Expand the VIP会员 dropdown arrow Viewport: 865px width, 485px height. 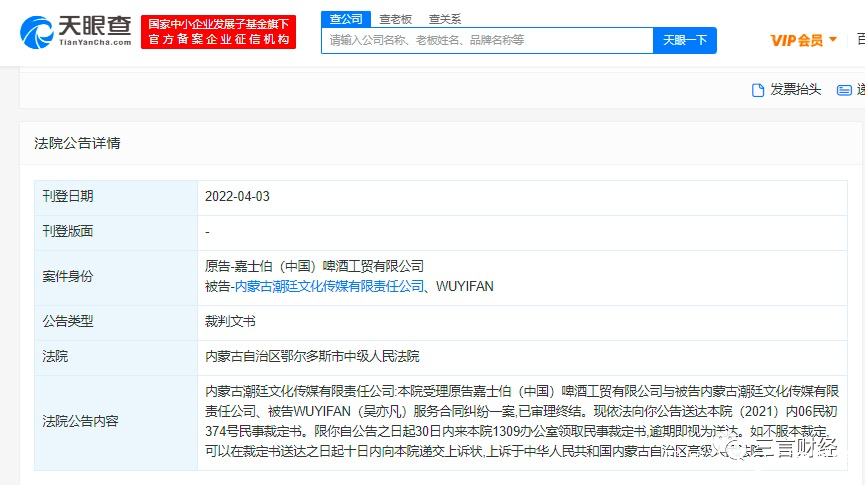(x=833, y=39)
